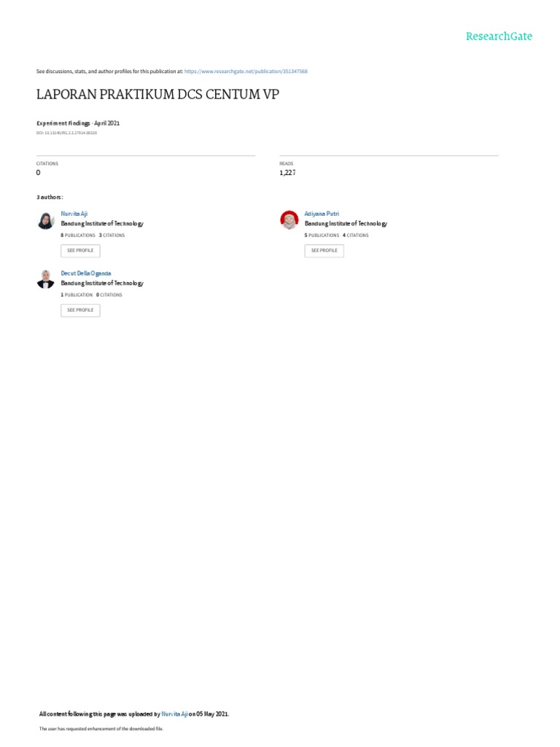Click Bandung Institute of Technology under Adiyana Putri
The image size is (560, 747).
coord(346,223)
